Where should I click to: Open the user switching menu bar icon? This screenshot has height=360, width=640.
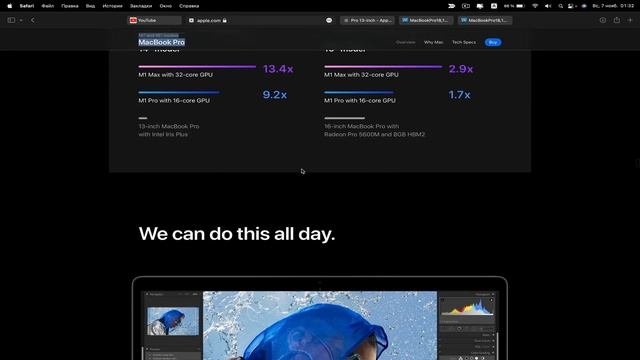coord(572,6)
